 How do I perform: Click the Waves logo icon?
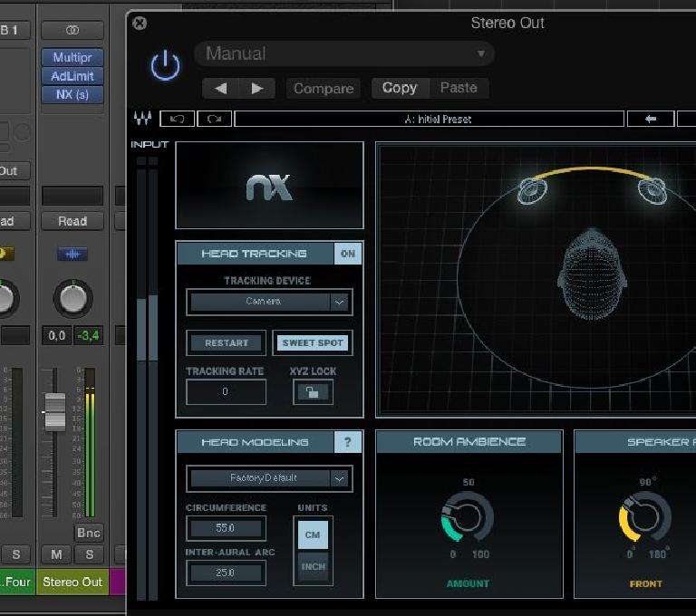142,119
